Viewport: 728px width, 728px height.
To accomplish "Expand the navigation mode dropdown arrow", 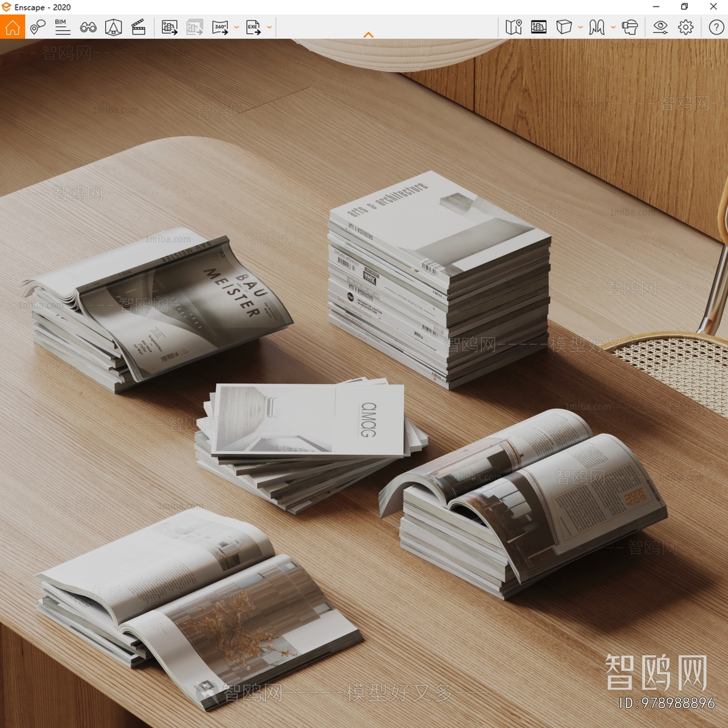I will (613, 27).
